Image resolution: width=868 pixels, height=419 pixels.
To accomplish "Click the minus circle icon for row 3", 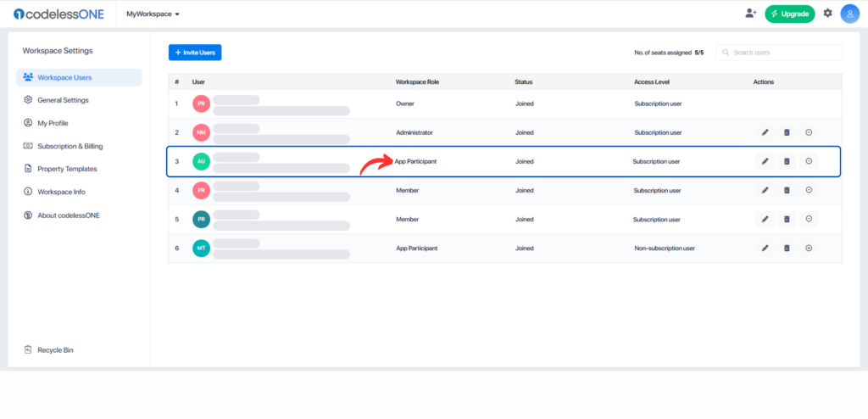I will click(x=809, y=161).
